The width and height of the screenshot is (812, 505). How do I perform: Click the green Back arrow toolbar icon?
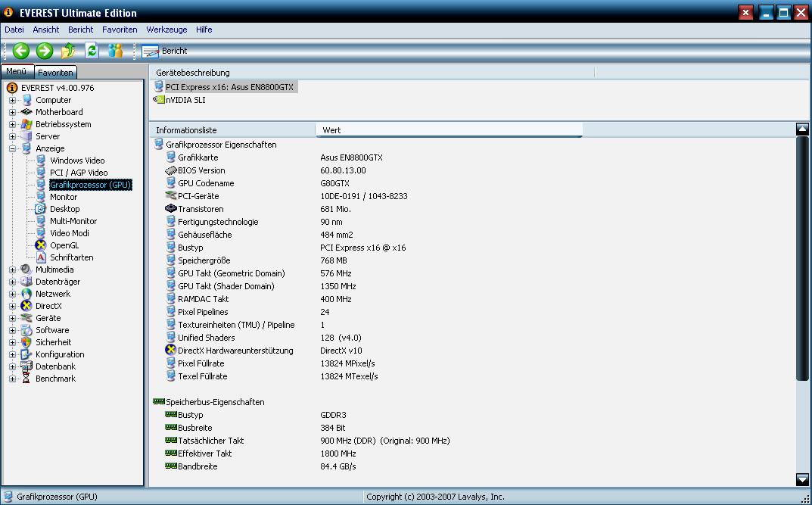21,51
